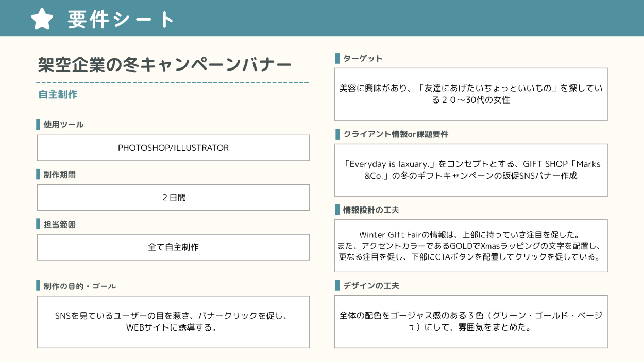The width and height of the screenshot is (644, 362).
Task: Click the white star icon in header
Action: 42,19
